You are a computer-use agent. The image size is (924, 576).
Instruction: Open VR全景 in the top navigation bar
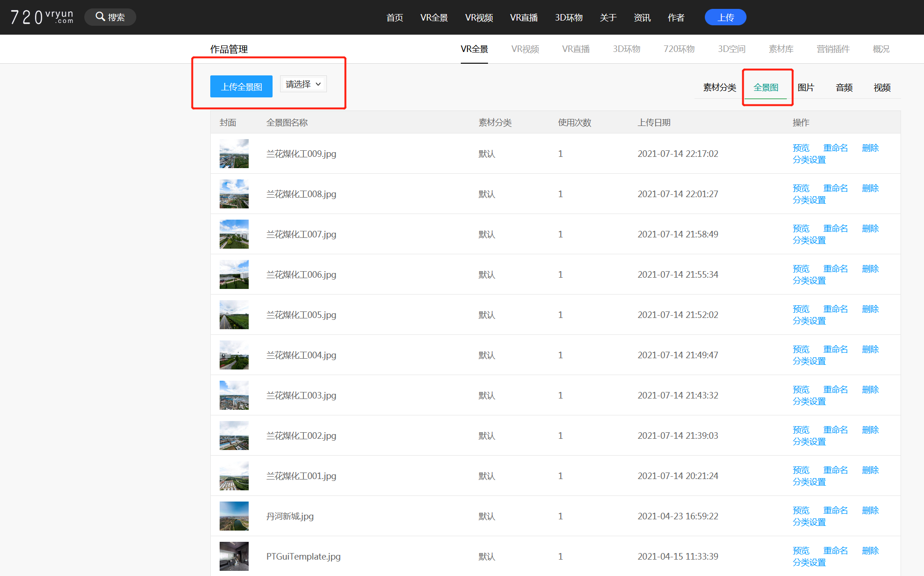[x=434, y=17]
